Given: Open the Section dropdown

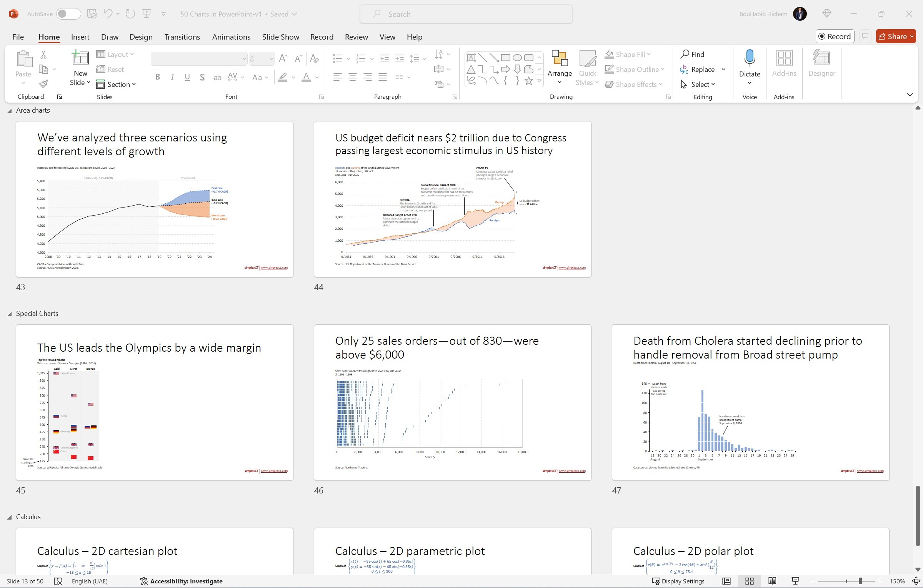Looking at the screenshot, I should [116, 84].
